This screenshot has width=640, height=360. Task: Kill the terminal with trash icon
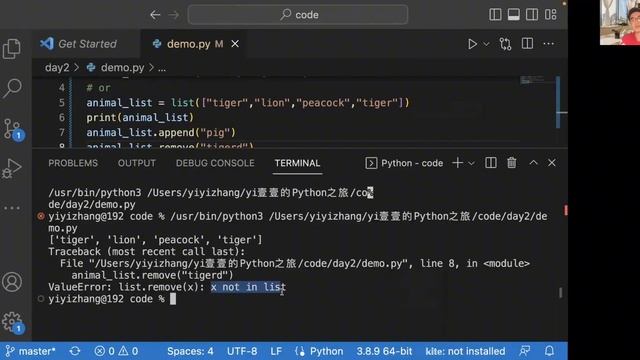tap(511, 163)
